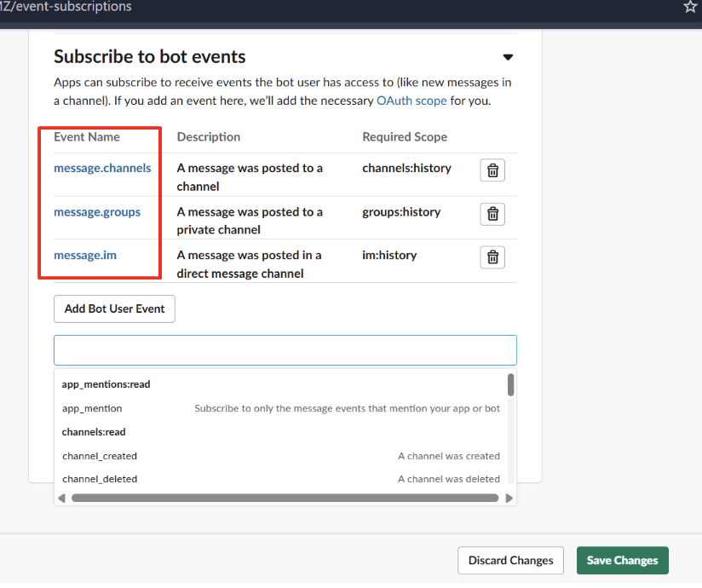Click 'A message was posted in a direct message channel'
Image resolution: width=702 pixels, height=588 pixels.
(249, 264)
